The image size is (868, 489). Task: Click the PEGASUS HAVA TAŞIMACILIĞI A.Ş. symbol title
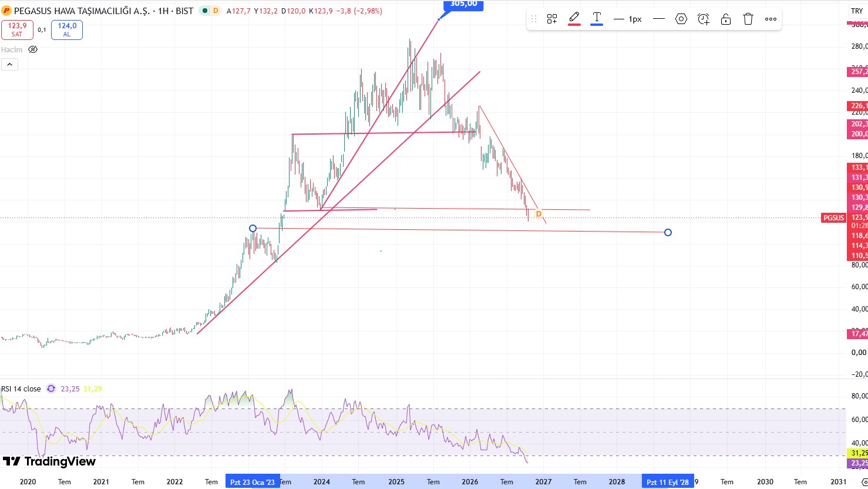[83, 11]
